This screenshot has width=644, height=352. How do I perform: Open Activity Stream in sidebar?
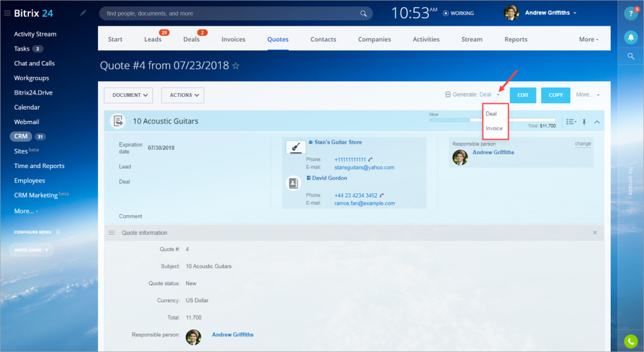[35, 34]
